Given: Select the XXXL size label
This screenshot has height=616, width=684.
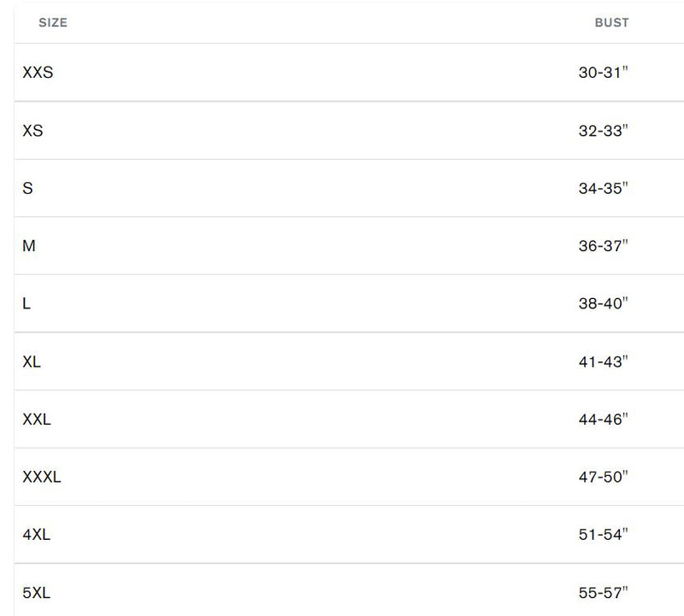Looking at the screenshot, I should [x=42, y=477].
